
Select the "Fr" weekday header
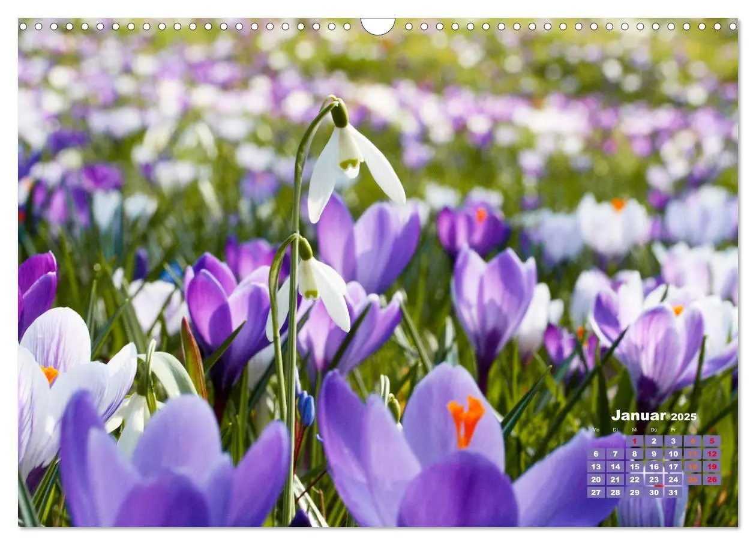673,430
